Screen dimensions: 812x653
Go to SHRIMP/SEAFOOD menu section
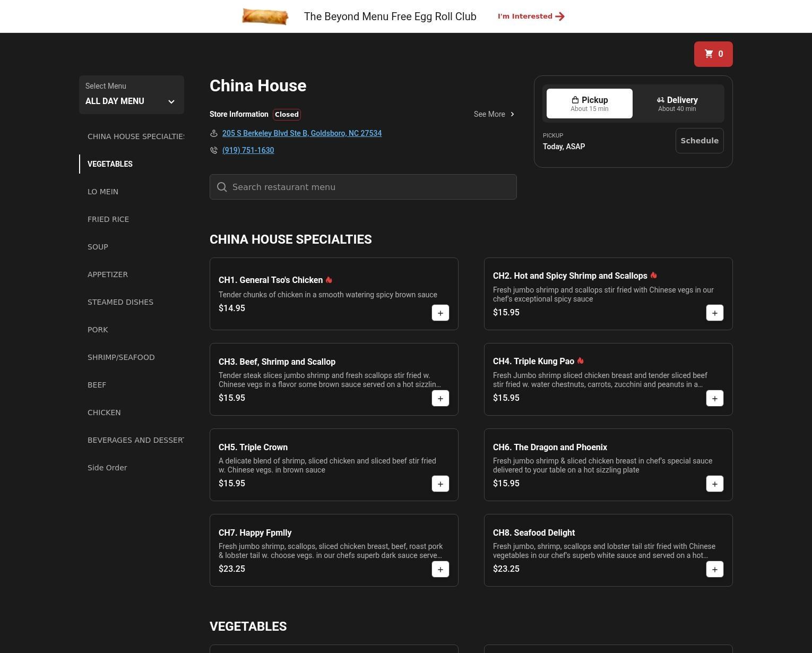point(121,357)
